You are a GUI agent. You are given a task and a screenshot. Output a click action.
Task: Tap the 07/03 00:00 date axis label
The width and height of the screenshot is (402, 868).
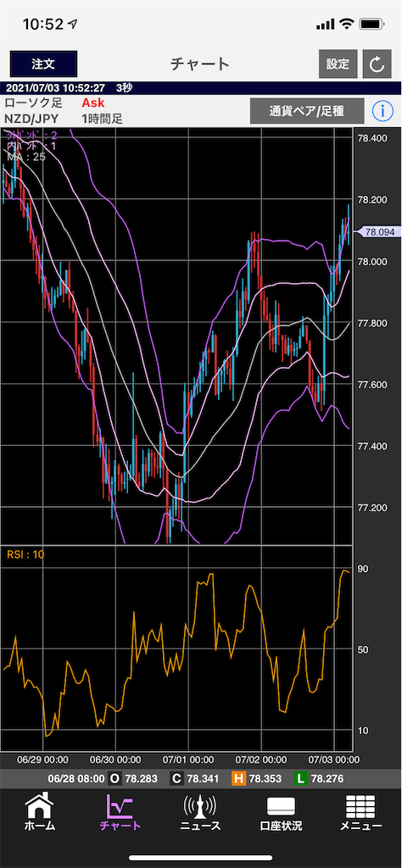(333, 759)
